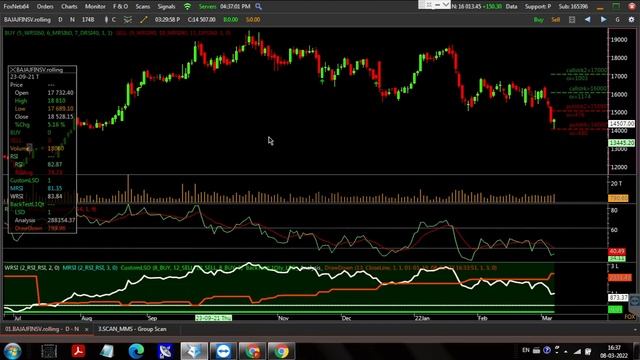
Task: Open the Charts menu
Action: [x=69, y=7]
